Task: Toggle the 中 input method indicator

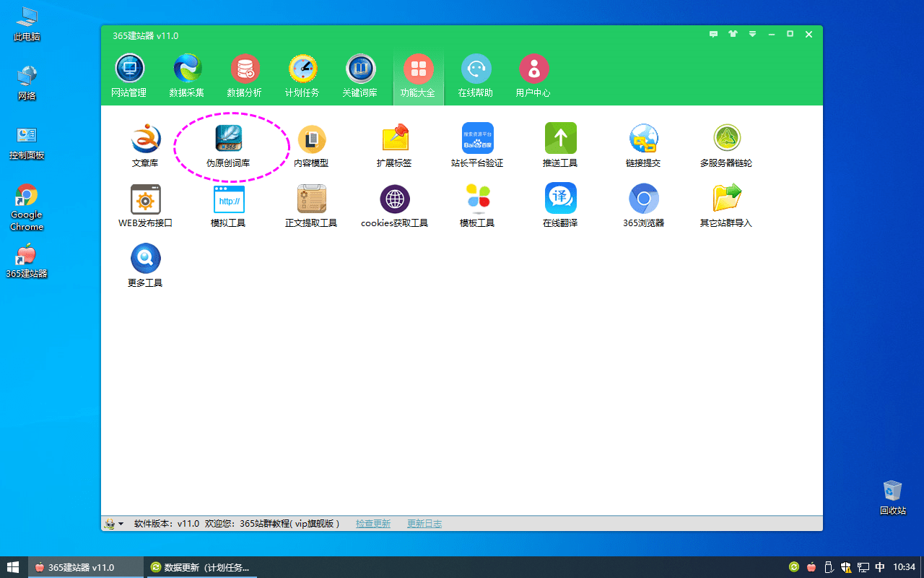Action: 880,567
